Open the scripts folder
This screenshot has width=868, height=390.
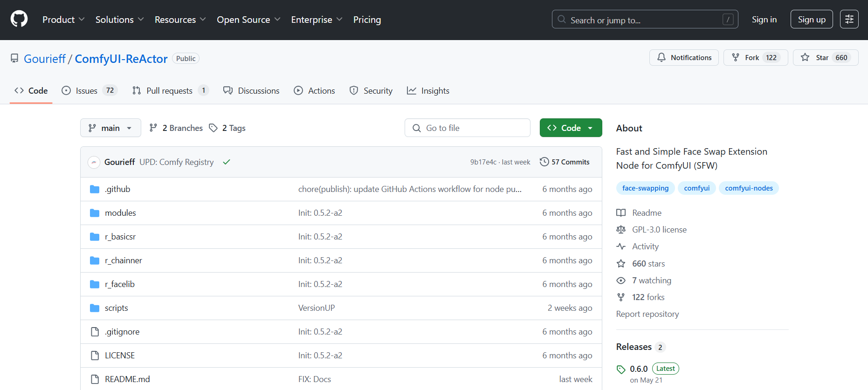point(117,308)
